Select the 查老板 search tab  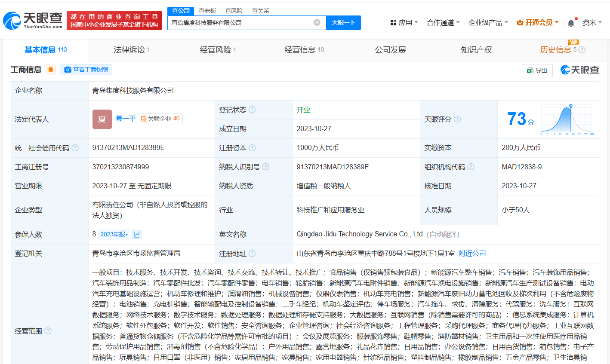pyautogui.click(x=207, y=11)
